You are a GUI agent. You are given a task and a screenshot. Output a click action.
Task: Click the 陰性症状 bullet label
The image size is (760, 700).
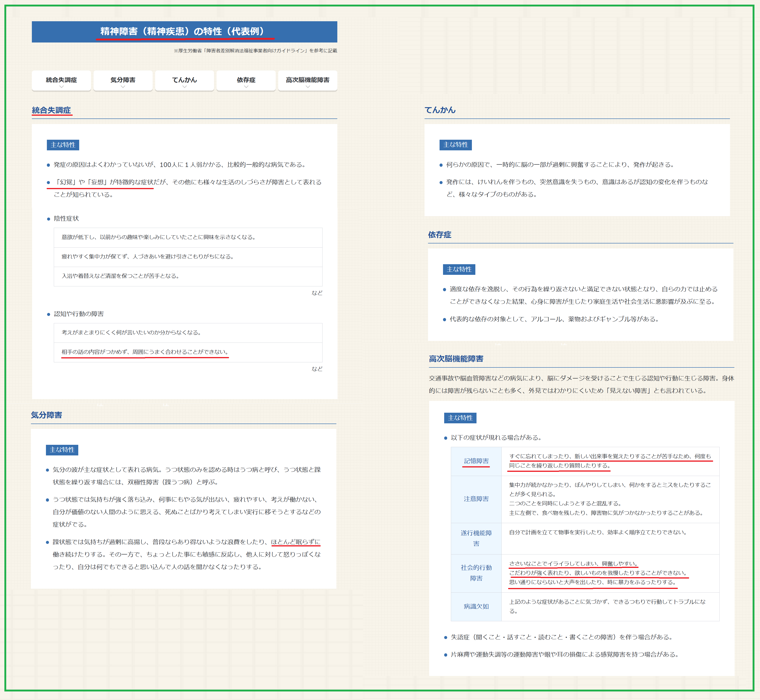(x=66, y=218)
